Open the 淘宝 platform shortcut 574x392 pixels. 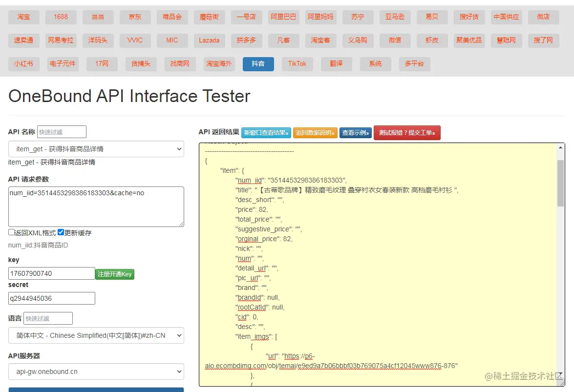(x=23, y=17)
